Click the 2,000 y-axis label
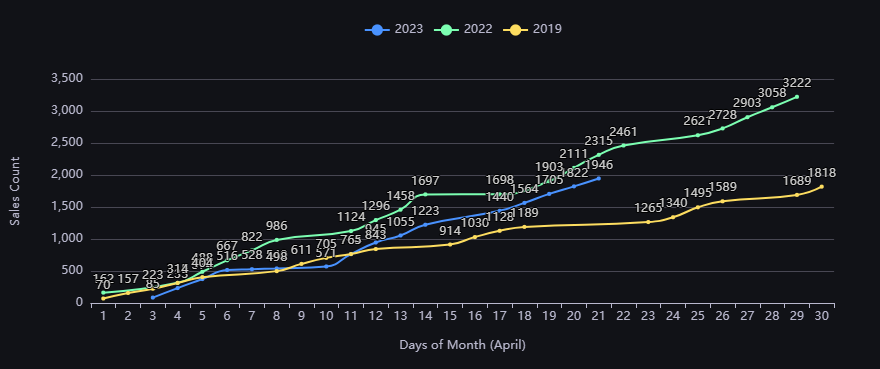880x369 pixels. pos(67,175)
